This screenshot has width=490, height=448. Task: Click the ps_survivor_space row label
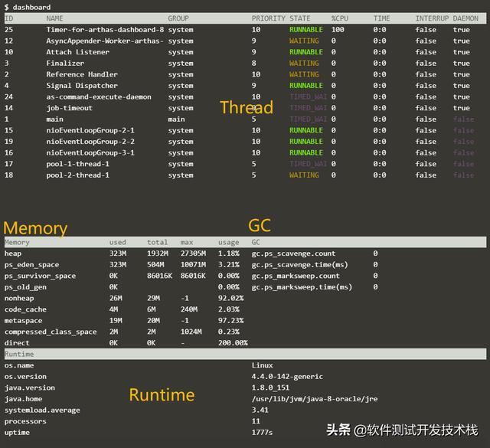pos(40,276)
